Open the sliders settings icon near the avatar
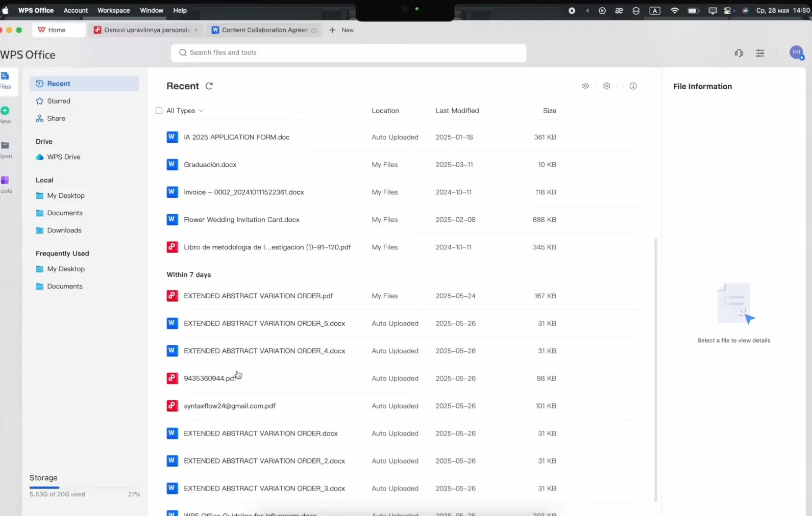The width and height of the screenshot is (812, 516). click(760, 53)
